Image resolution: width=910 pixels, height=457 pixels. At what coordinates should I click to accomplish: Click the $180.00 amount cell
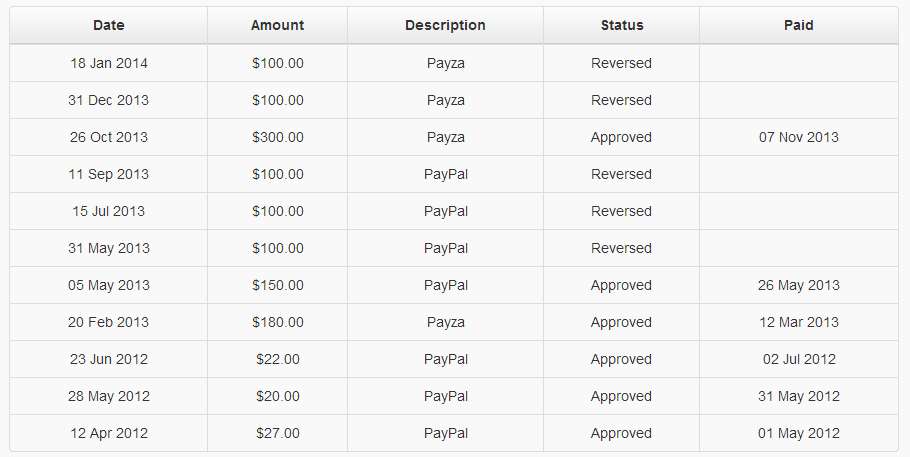278,322
